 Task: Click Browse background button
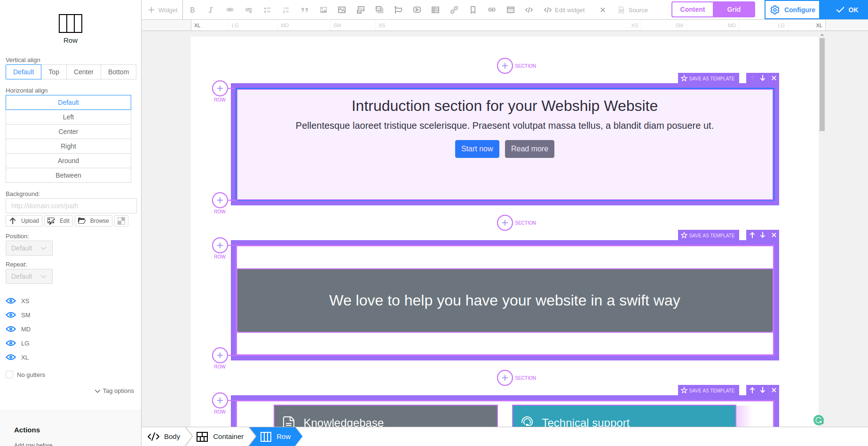click(x=94, y=221)
